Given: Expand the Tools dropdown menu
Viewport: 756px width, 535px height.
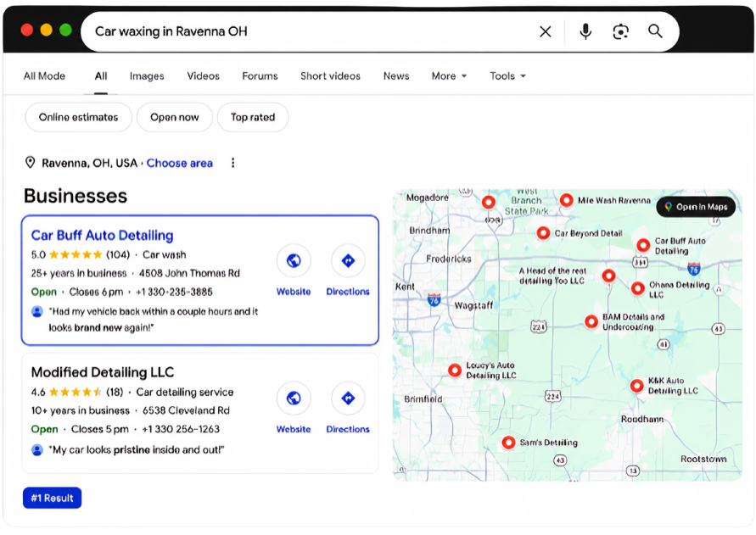Looking at the screenshot, I should point(507,76).
